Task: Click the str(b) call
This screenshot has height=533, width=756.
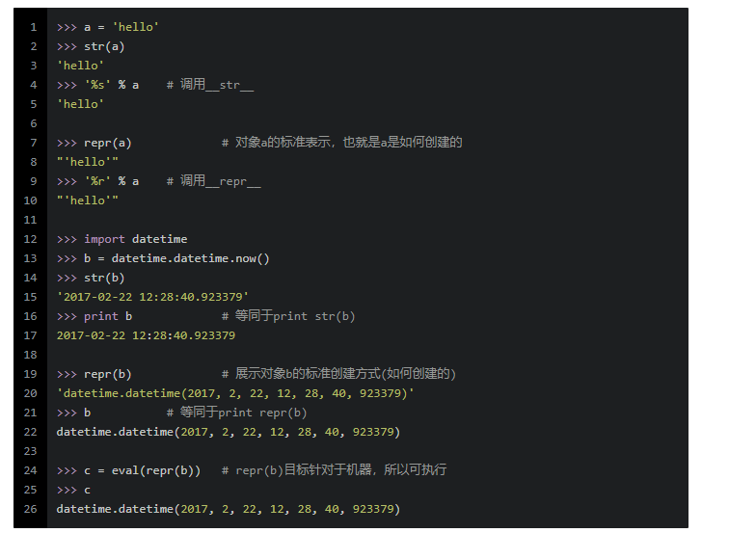Action: 104,278
